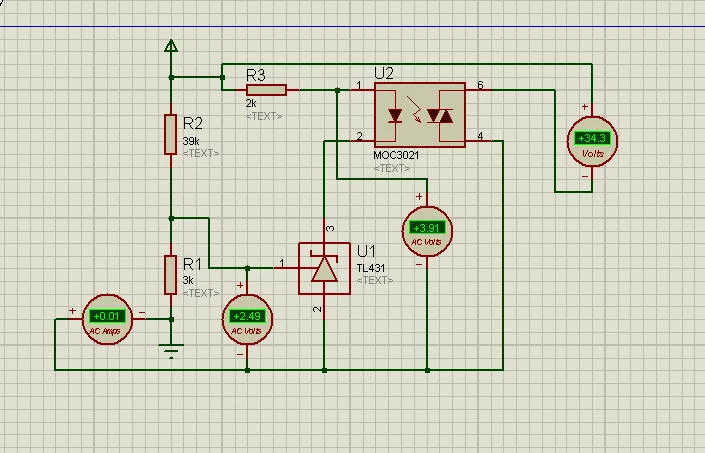Click pin 6 label on the MOC3021

(x=480, y=86)
